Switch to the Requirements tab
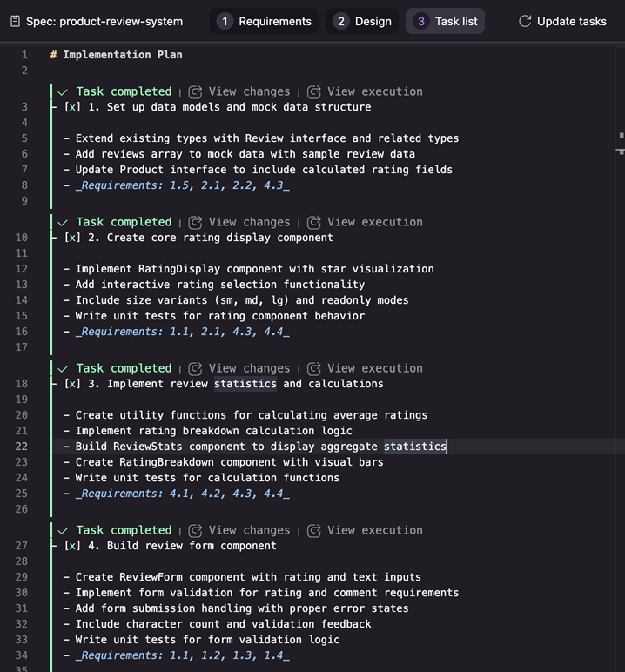 coord(264,21)
